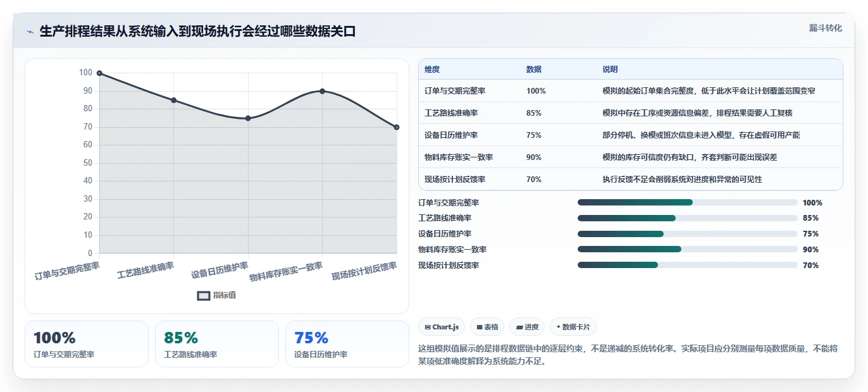Click the 70% value in the table
The image size is (868, 392).
pyautogui.click(x=534, y=180)
